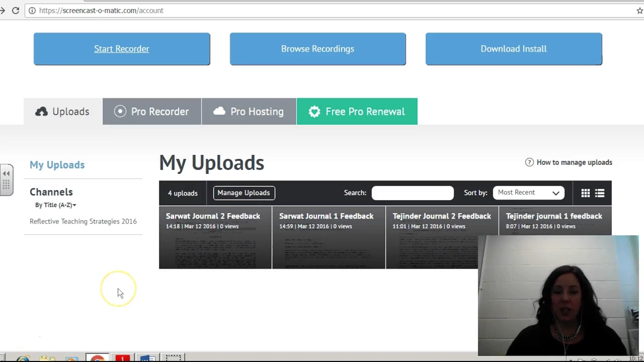Collapse the sidebar with the double-arrow icon
The image size is (644, 362).
6,173
